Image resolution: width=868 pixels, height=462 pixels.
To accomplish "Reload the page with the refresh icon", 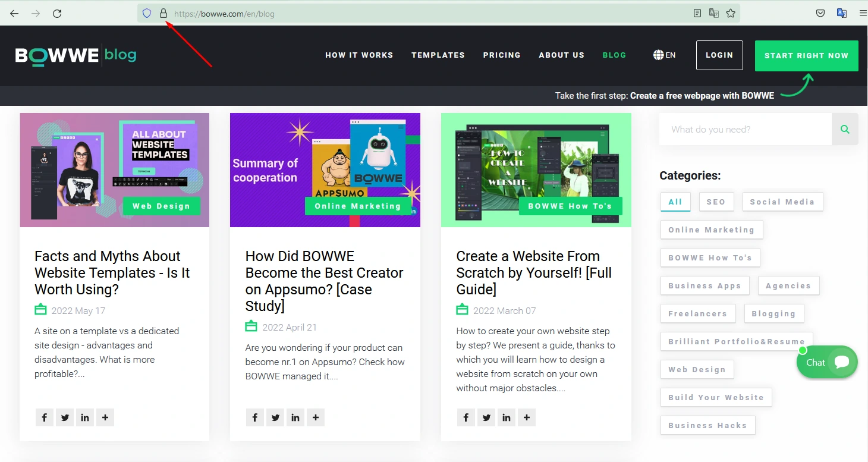I will tap(57, 13).
